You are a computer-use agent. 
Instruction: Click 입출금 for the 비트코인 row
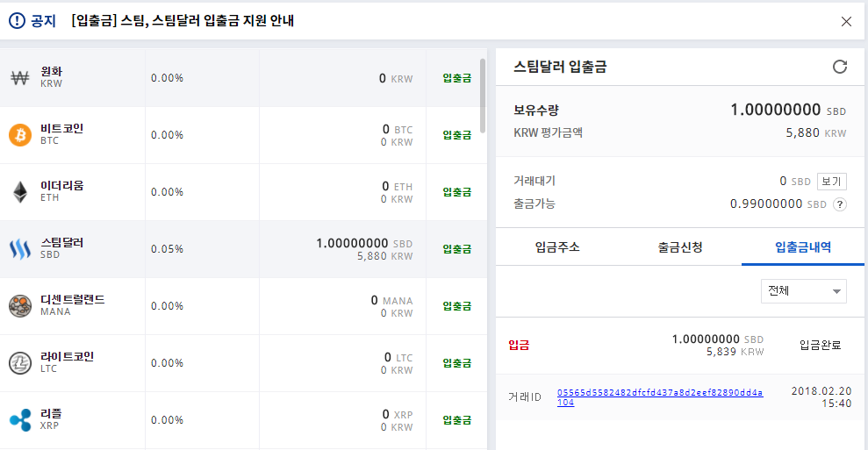coord(456,135)
